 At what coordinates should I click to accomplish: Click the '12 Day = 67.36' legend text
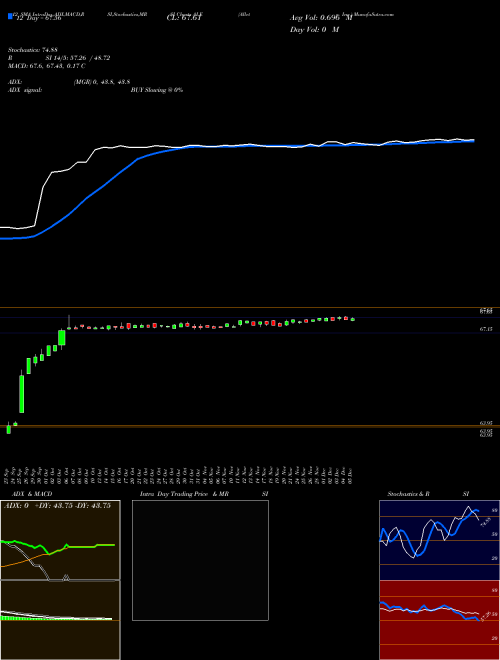tap(38, 18)
